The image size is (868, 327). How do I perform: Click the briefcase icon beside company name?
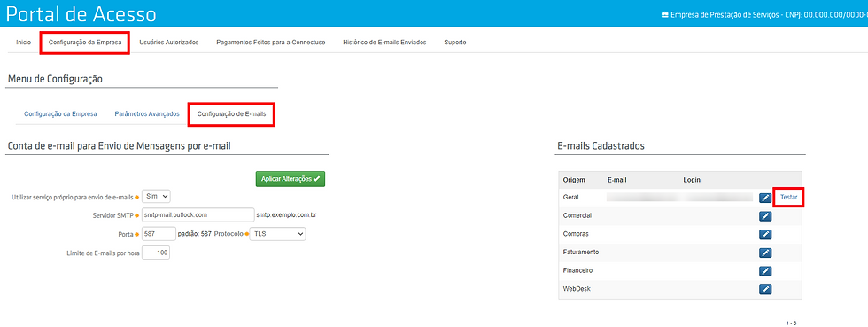(x=665, y=15)
